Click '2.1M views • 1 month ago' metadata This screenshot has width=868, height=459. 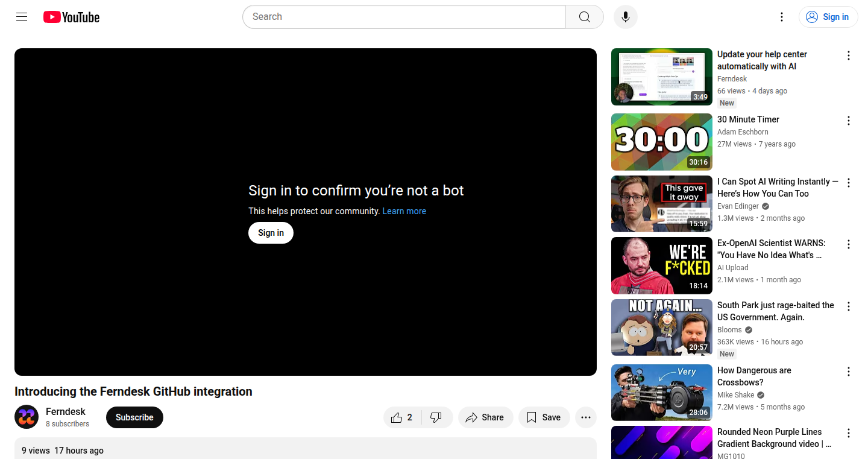point(759,280)
